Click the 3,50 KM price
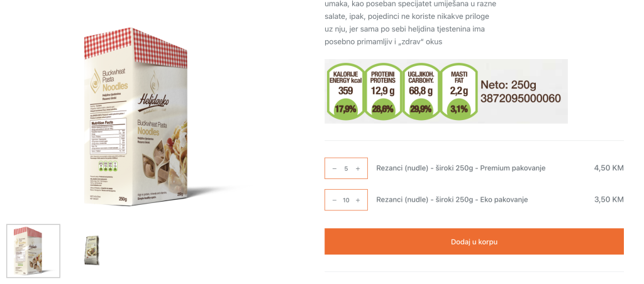The image size is (644, 284). click(609, 199)
